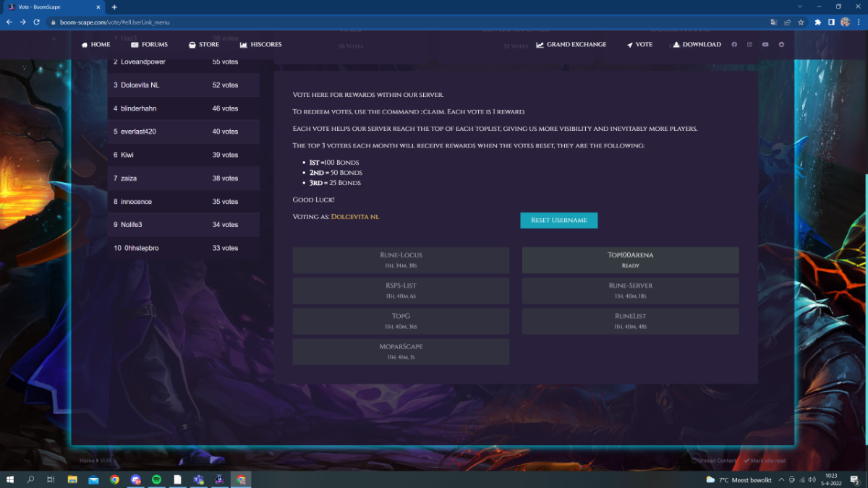This screenshot has height=488, width=868.
Task: Open Store from navigation bar
Action: point(204,44)
